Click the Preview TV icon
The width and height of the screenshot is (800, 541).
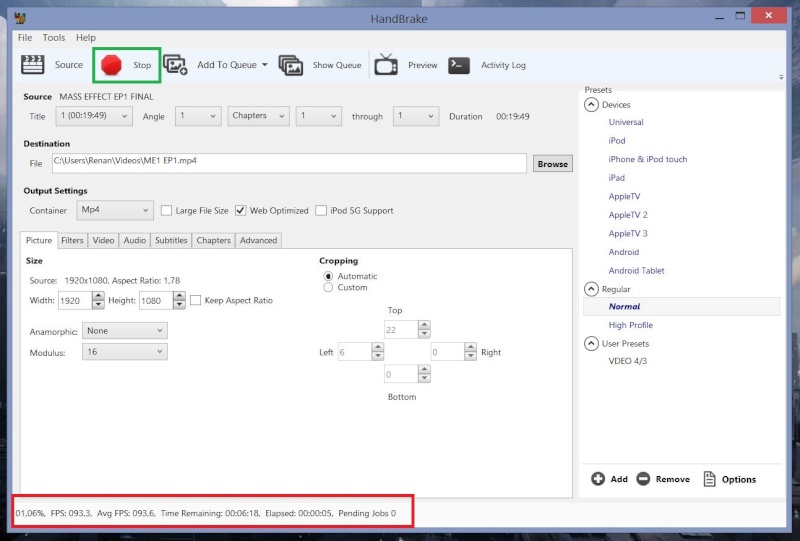point(386,65)
